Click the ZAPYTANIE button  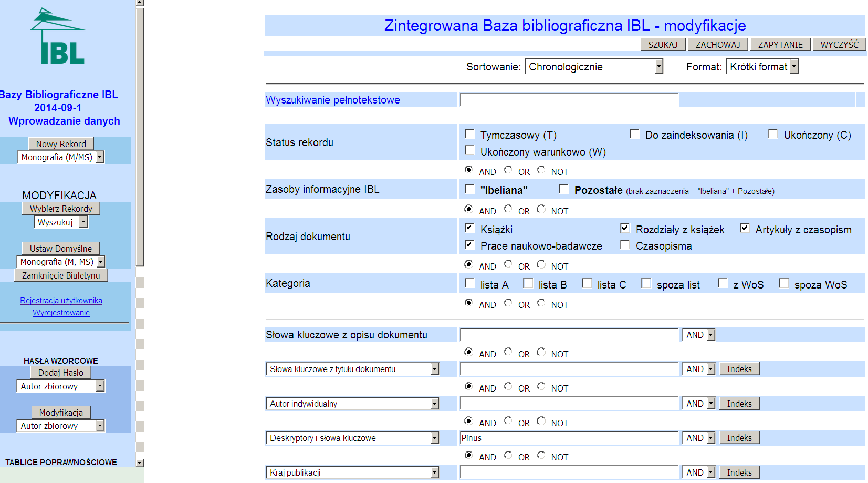tap(780, 45)
